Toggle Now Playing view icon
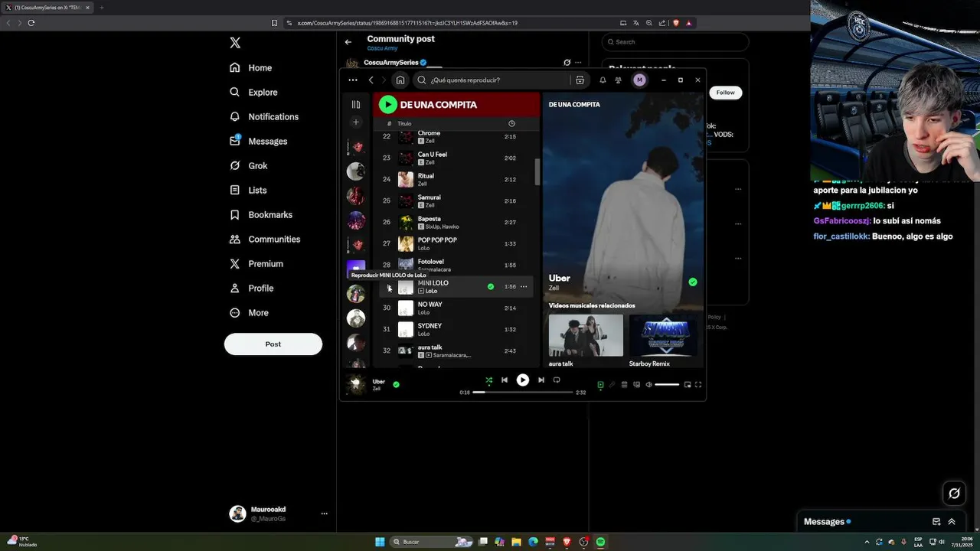 click(x=600, y=385)
